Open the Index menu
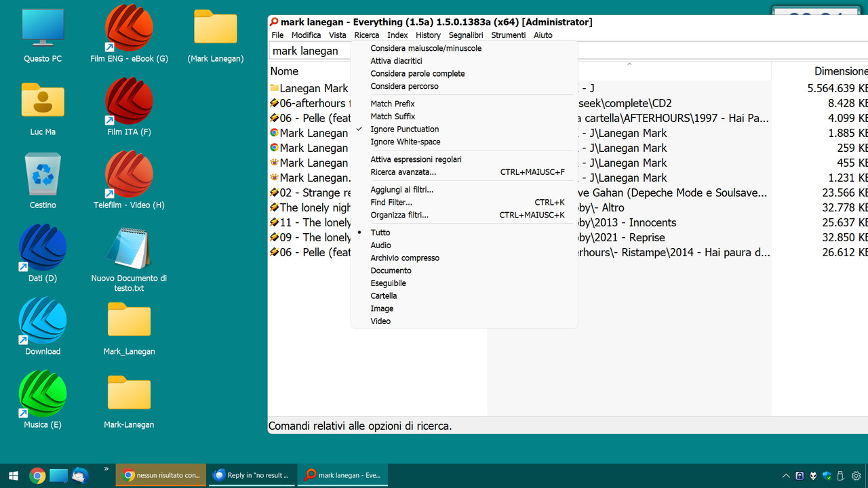The height and width of the screenshot is (488, 868). (x=397, y=35)
